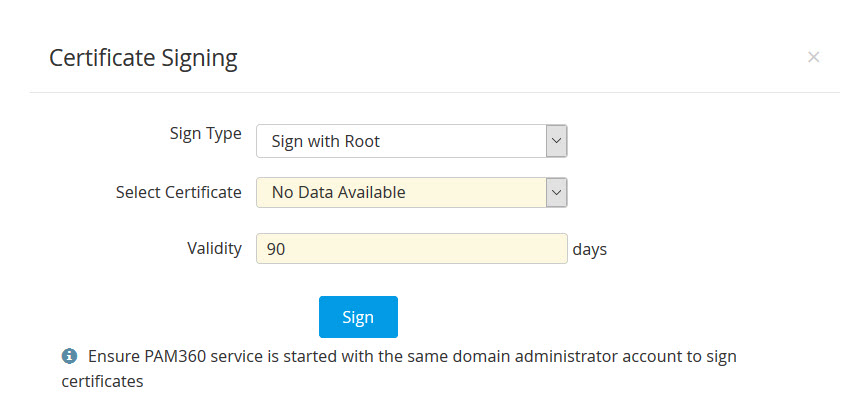The height and width of the screenshot is (412, 866).
Task: Click the word 'certificates' in the note
Action: pyautogui.click(x=102, y=381)
